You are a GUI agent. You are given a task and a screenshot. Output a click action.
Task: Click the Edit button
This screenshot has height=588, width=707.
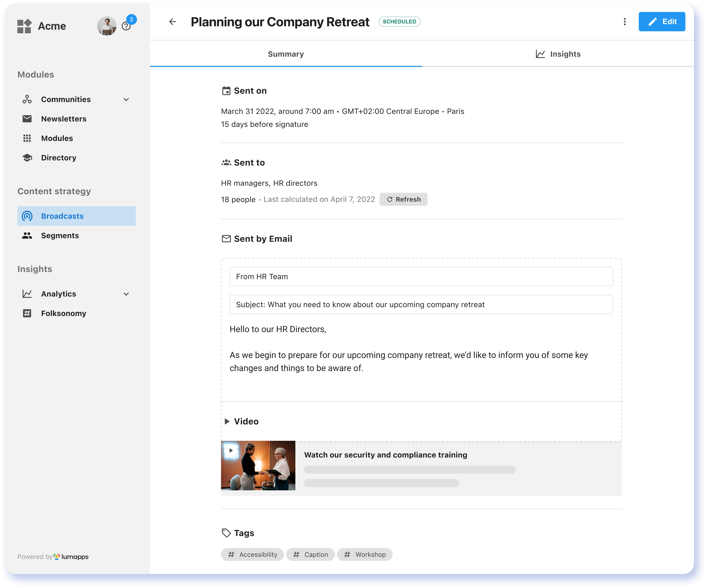tap(661, 22)
